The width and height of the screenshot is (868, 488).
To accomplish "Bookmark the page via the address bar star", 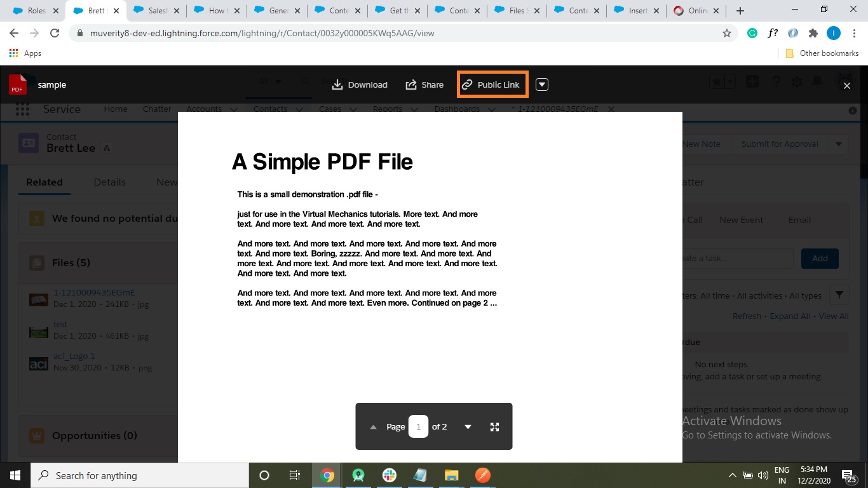I will click(x=726, y=33).
